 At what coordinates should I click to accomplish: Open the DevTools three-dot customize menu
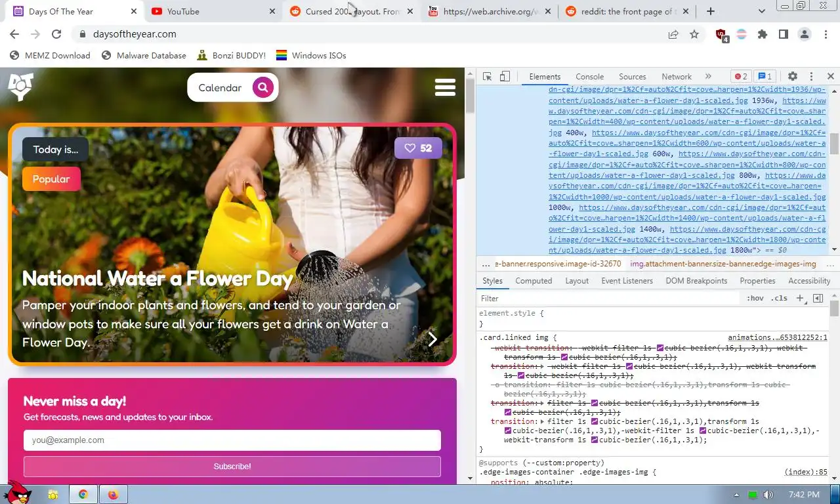click(x=811, y=77)
